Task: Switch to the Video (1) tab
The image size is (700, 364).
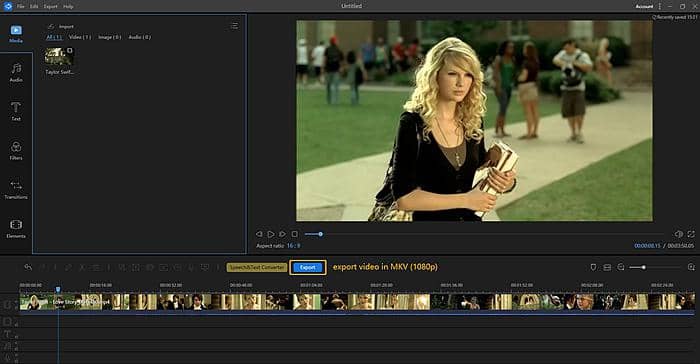Action: (x=79, y=37)
